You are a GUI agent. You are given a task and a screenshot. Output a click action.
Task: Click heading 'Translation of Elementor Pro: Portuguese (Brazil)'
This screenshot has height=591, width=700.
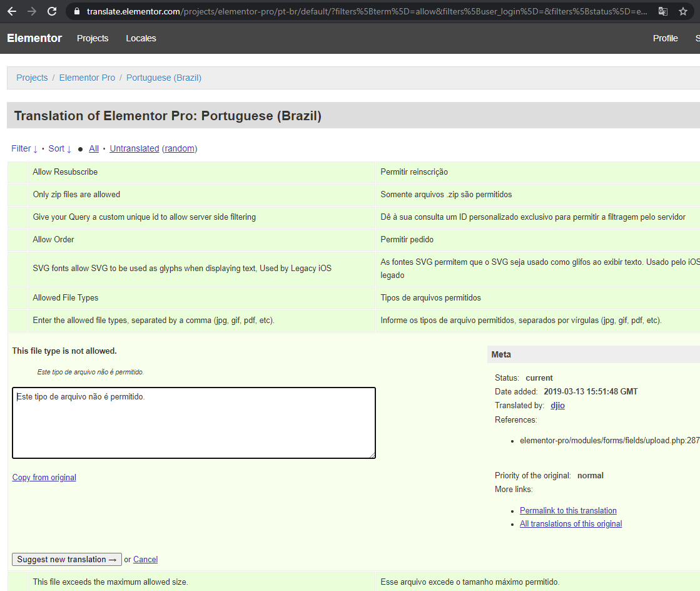click(168, 116)
